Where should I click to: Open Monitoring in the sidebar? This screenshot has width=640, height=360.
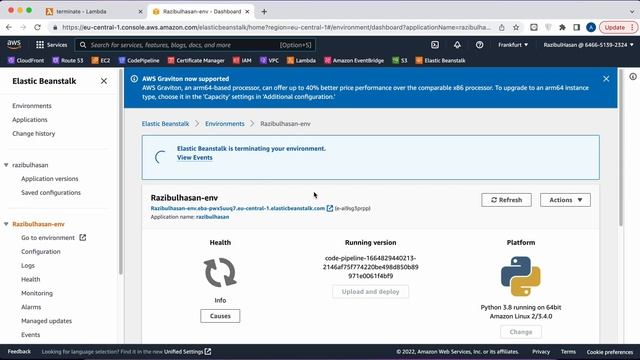tap(37, 293)
